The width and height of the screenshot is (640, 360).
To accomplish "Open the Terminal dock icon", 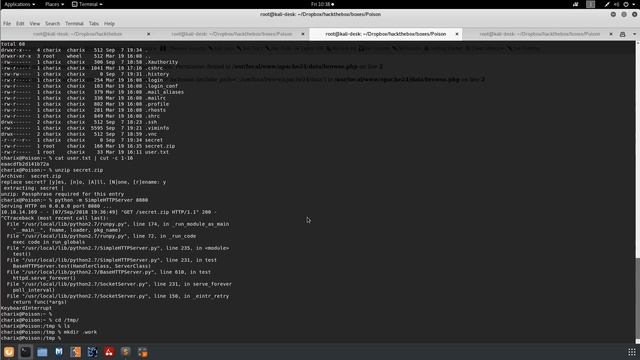I will coord(25,352).
